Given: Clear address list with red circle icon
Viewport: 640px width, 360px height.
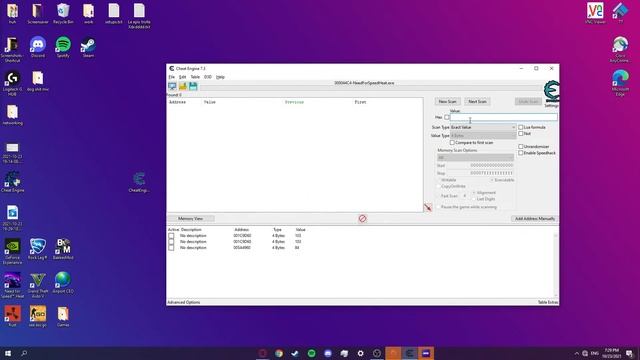Looking at the screenshot, I should [362, 219].
